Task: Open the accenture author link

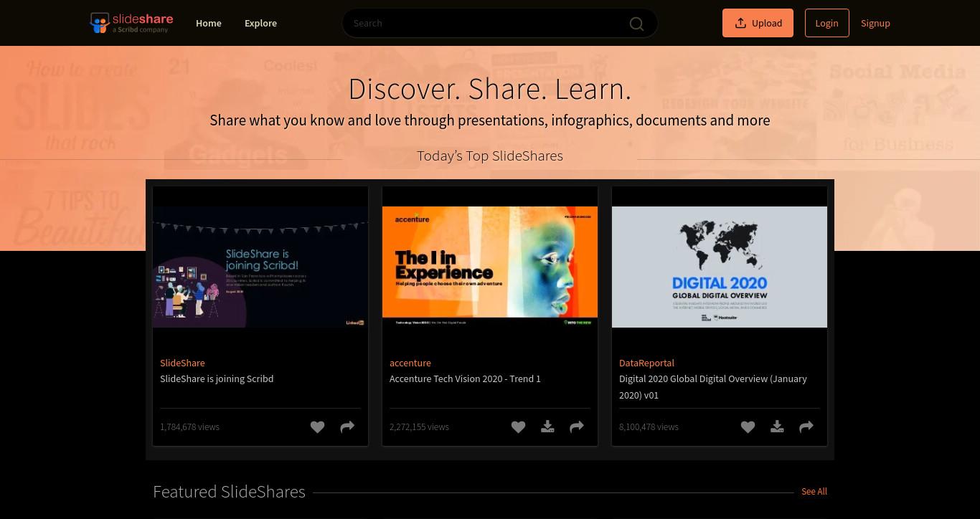Action: click(x=410, y=363)
